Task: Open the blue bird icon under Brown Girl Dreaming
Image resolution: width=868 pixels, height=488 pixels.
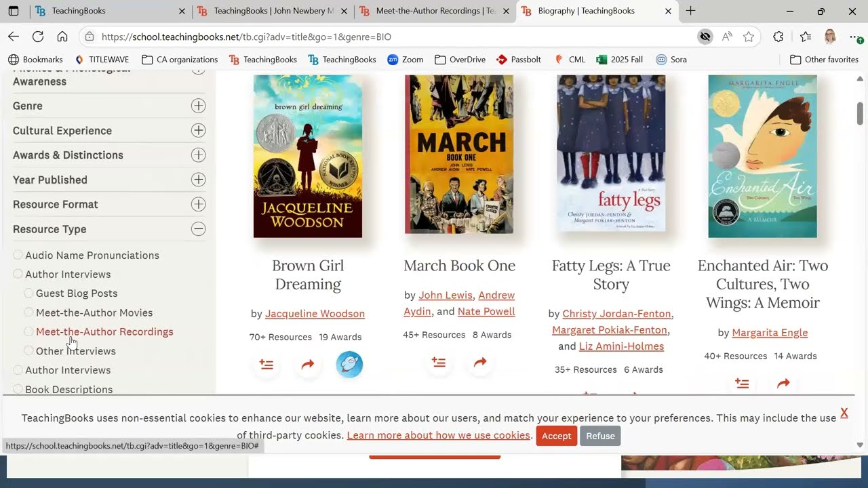Action: tap(350, 365)
